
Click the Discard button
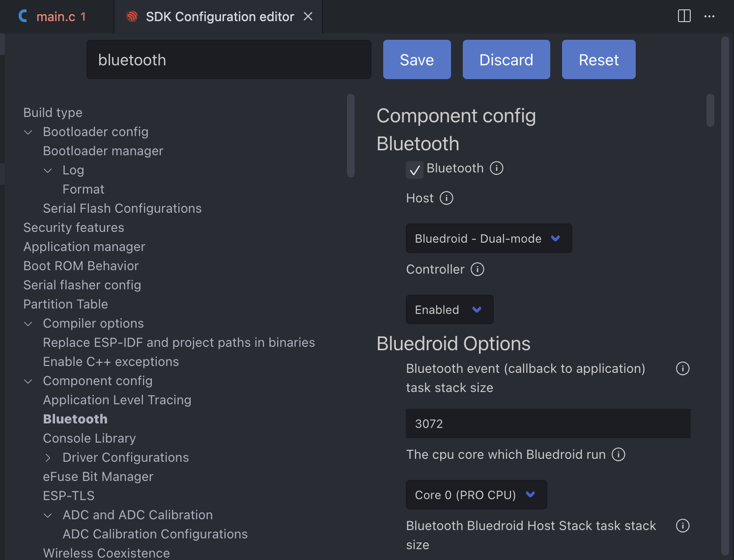(506, 60)
